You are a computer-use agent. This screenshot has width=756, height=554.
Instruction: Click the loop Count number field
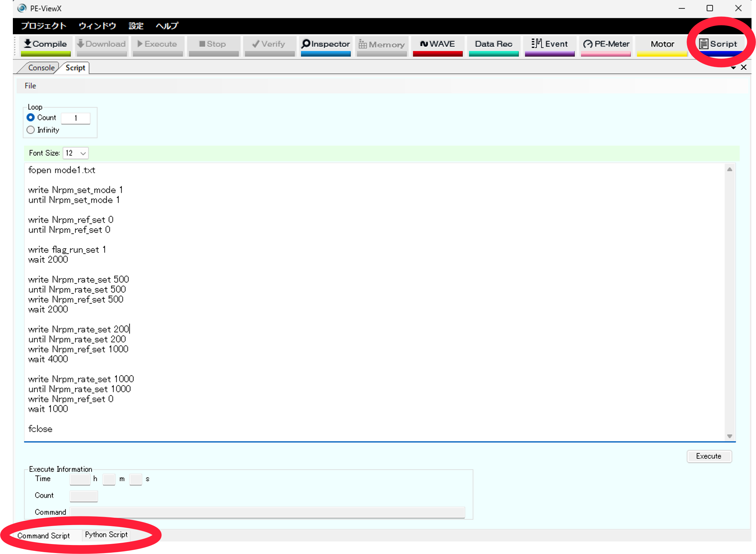[x=76, y=118]
